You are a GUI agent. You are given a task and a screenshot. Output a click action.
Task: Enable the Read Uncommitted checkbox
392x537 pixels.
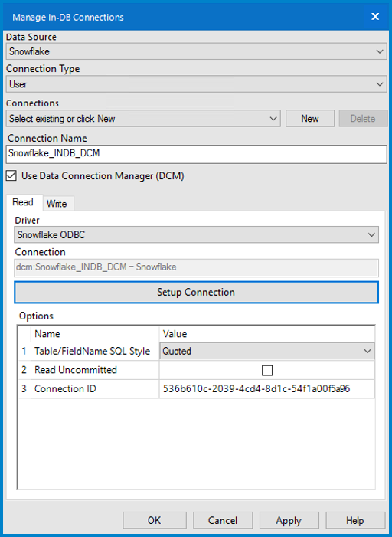point(267,370)
